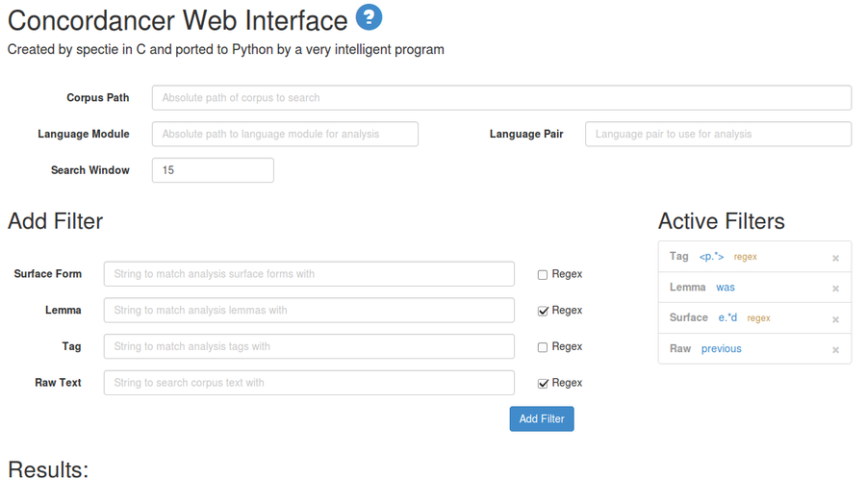Click into the Lemma filter field
This screenshot has height=504, width=866.
click(x=309, y=311)
